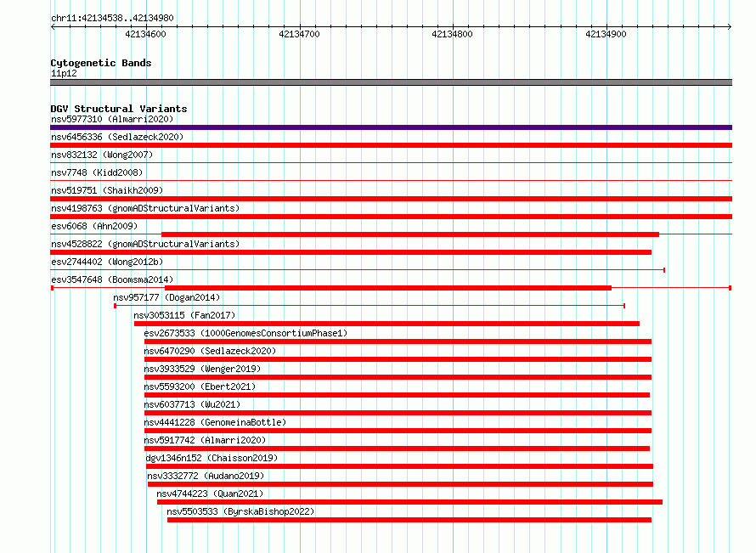This screenshot has width=756, height=553.
Task: Select the red bar under nsv6456336
Action: click(391, 145)
